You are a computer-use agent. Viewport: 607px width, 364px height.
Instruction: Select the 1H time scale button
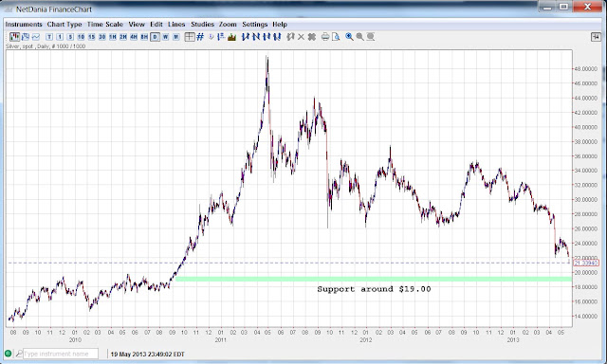coord(112,37)
